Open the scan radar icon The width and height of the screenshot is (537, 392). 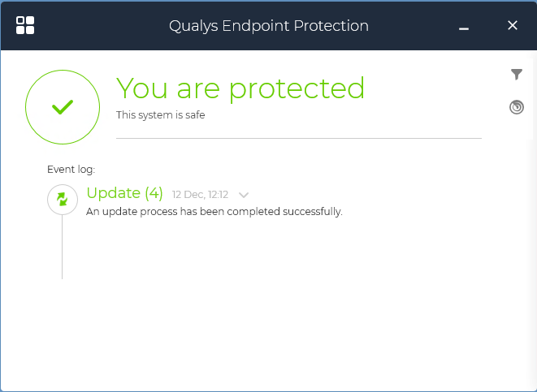[x=517, y=107]
